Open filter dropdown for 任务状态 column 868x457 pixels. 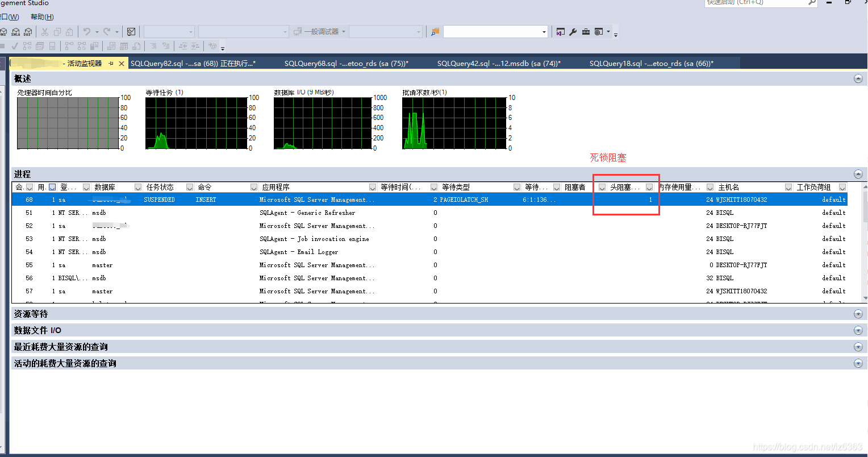[189, 187]
